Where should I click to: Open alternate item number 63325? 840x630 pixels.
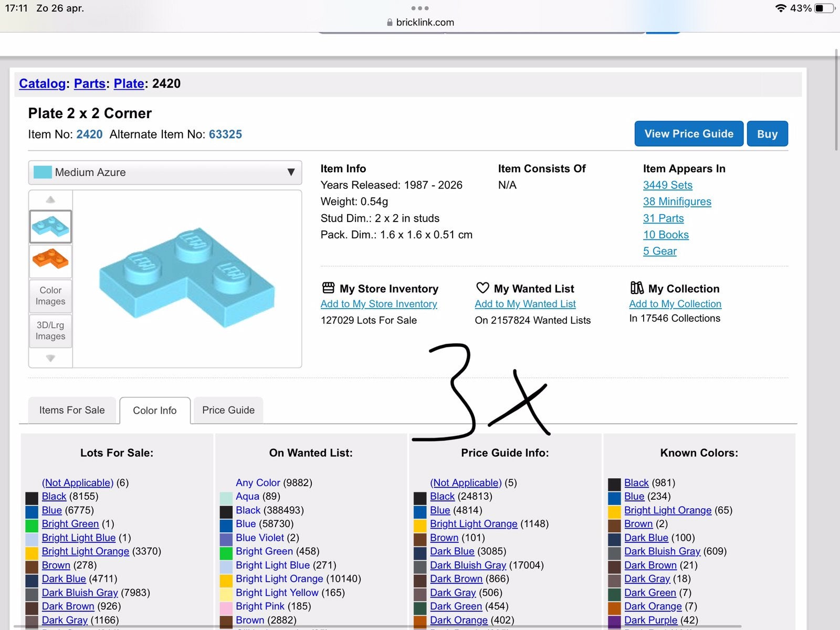tap(225, 134)
